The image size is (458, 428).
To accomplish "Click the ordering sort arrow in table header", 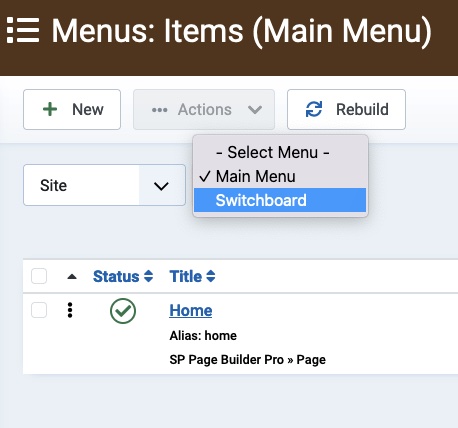I will (72, 277).
